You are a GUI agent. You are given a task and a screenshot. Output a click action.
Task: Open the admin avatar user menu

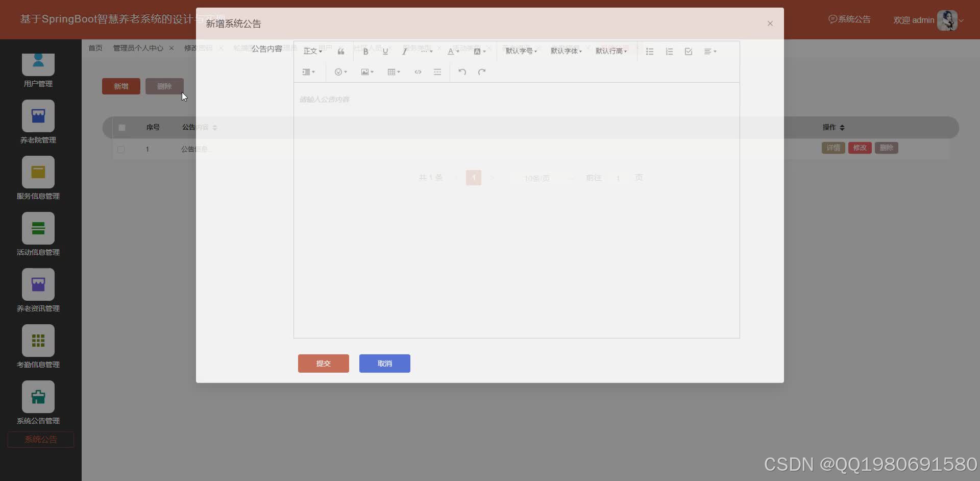(x=947, y=20)
